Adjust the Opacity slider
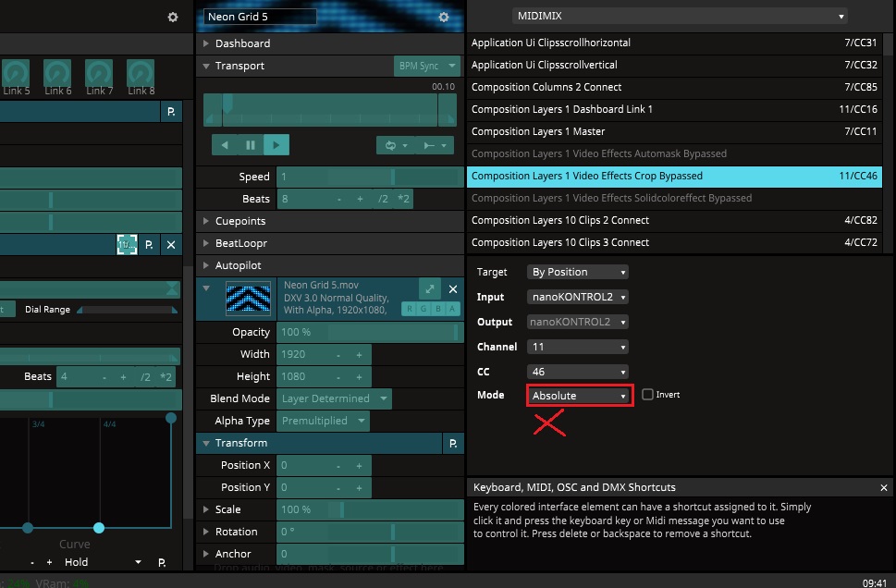Screen dimensions: 896x588 (370, 332)
